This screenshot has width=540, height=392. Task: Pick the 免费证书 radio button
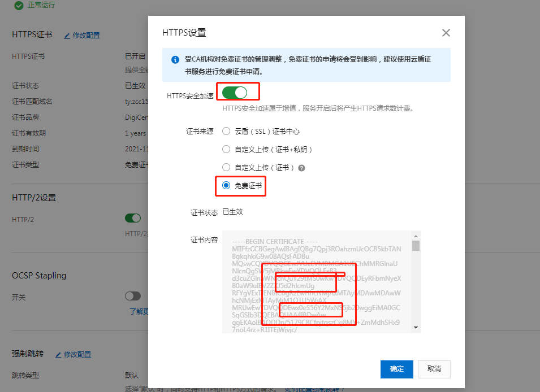[226, 185]
